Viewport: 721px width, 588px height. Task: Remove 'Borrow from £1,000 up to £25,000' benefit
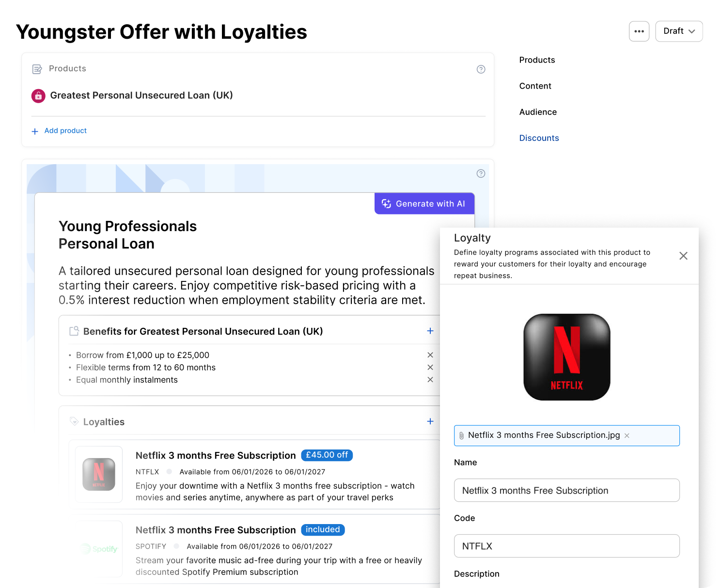coord(430,355)
